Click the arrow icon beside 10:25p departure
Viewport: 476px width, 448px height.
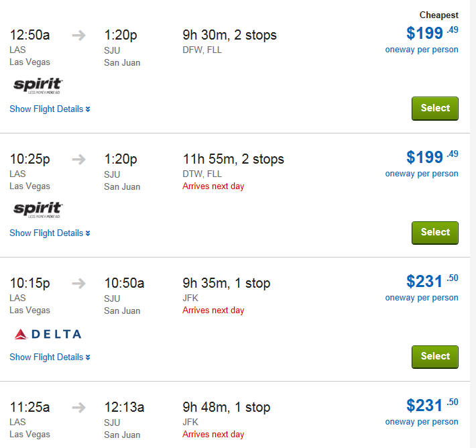click(x=78, y=160)
